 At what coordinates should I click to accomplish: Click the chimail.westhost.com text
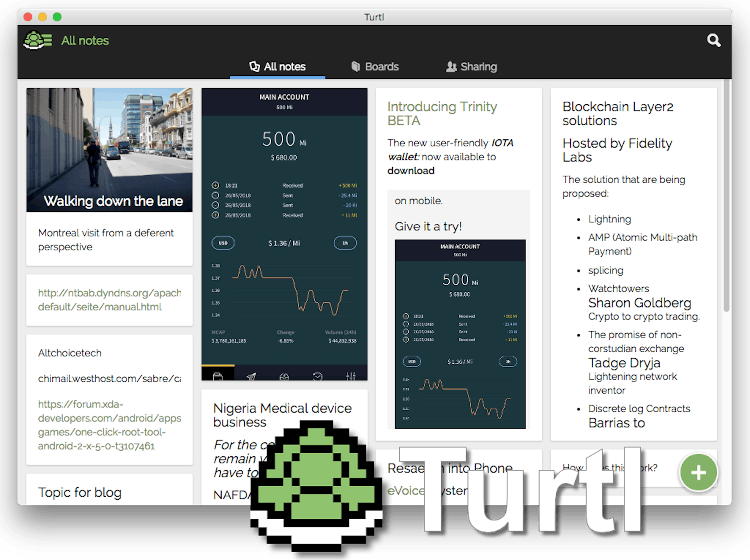pyautogui.click(x=109, y=378)
